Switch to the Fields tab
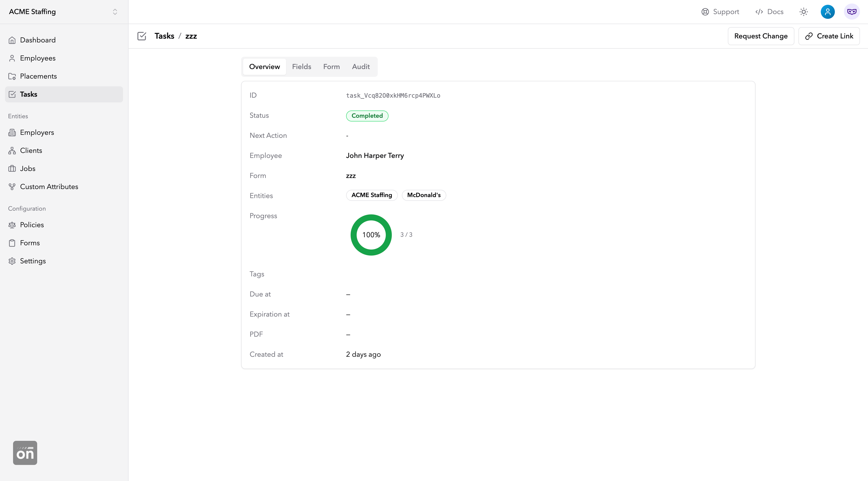This screenshot has height=481, width=868. pyautogui.click(x=301, y=67)
